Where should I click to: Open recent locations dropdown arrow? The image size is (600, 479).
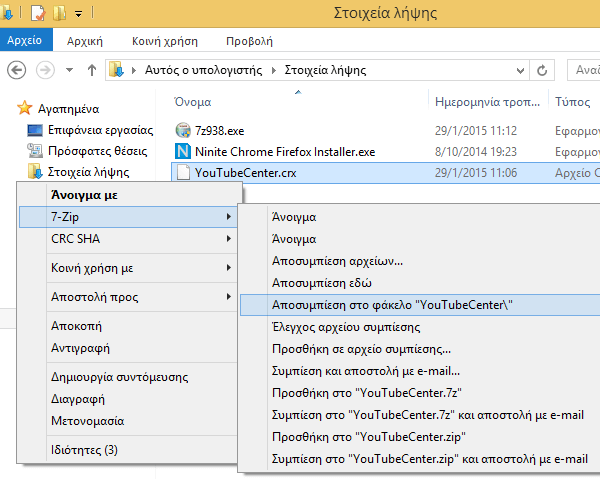point(69,70)
